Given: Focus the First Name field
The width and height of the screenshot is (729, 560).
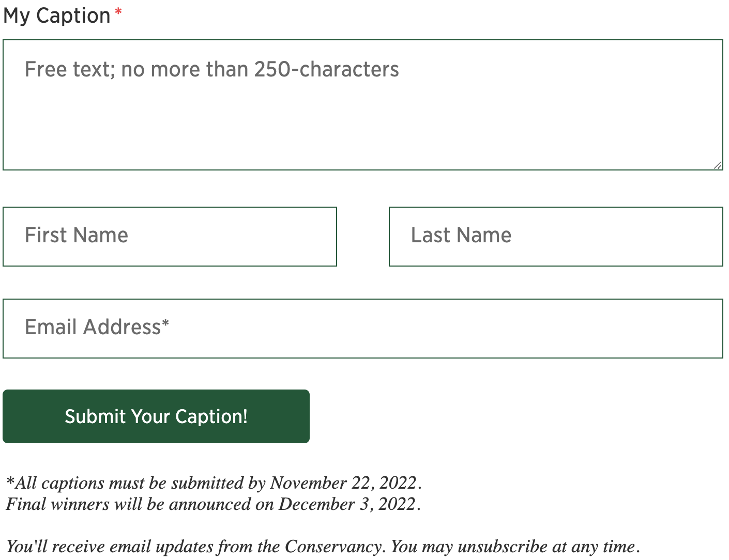Looking at the screenshot, I should click(x=170, y=237).
